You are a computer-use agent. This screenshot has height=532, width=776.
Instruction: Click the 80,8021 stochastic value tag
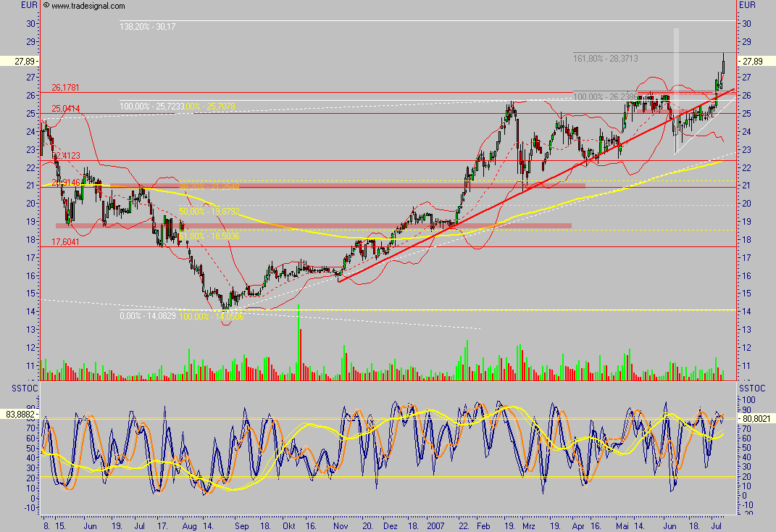click(x=756, y=419)
